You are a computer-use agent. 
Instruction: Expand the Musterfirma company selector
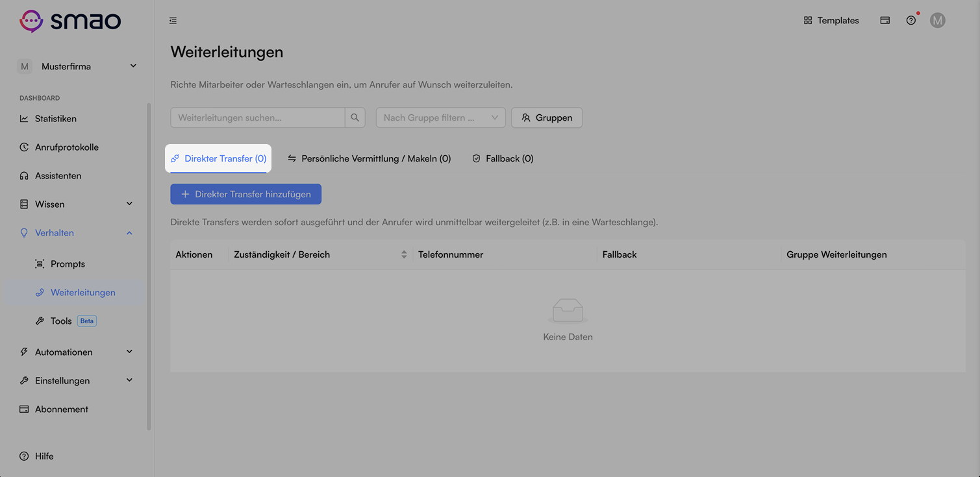pos(77,66)
